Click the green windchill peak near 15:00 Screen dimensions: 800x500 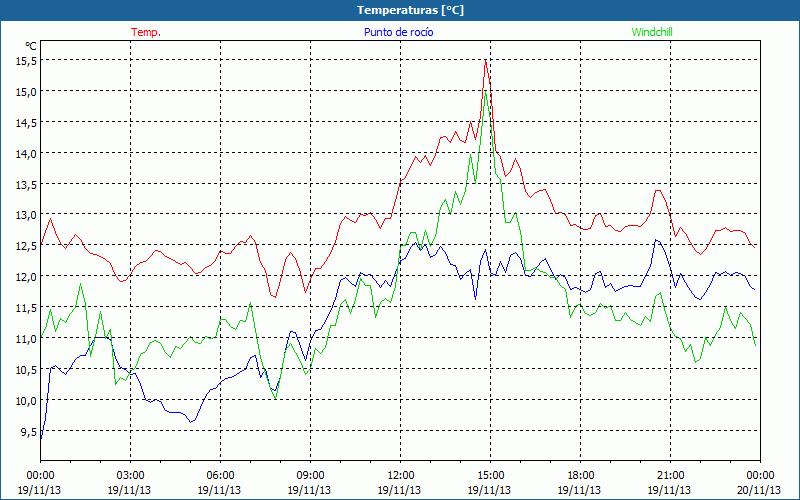pos(485,92)
